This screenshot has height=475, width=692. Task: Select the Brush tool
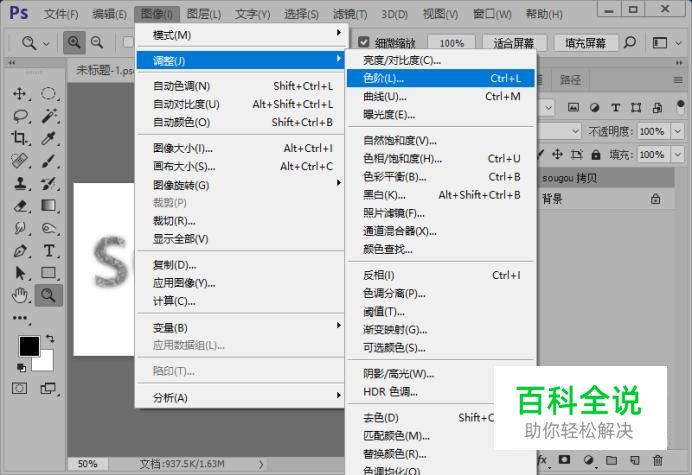click(49, 161)
